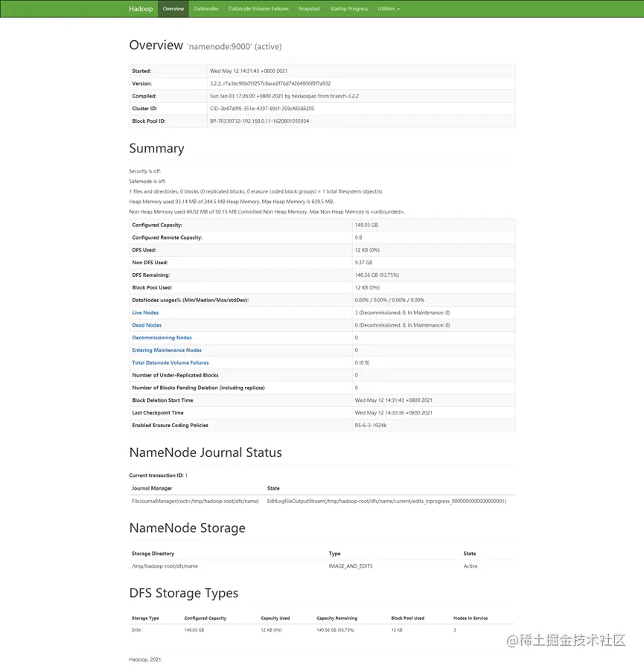Screen dimensions: 644x666
Task: Click the Hadoop brand link
Action: coord(141,9)
